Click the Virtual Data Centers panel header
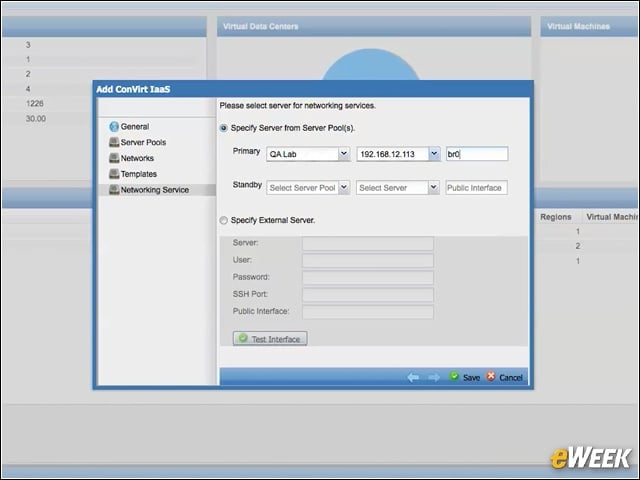Screen dimensions: 640x480 click(374, 27)
